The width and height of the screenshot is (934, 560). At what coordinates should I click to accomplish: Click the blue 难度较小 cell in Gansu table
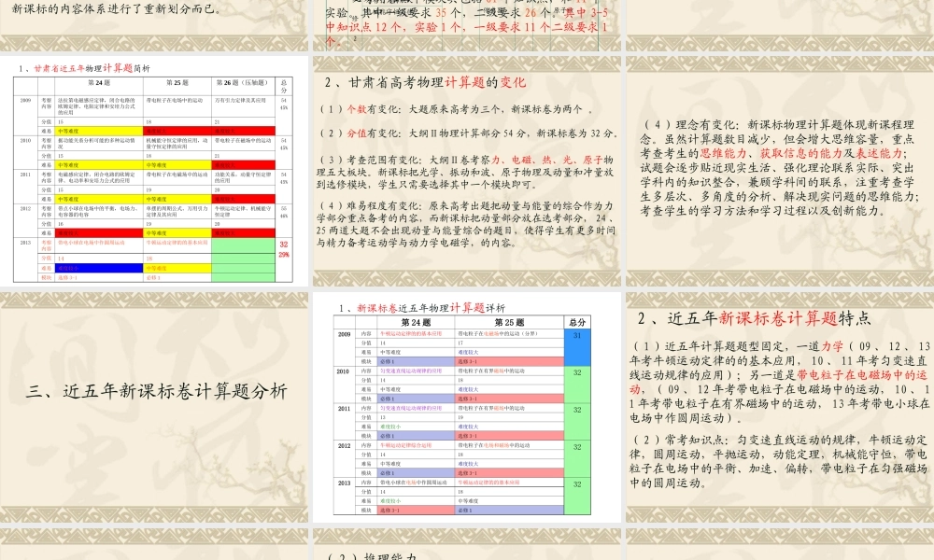click(99, 269)
